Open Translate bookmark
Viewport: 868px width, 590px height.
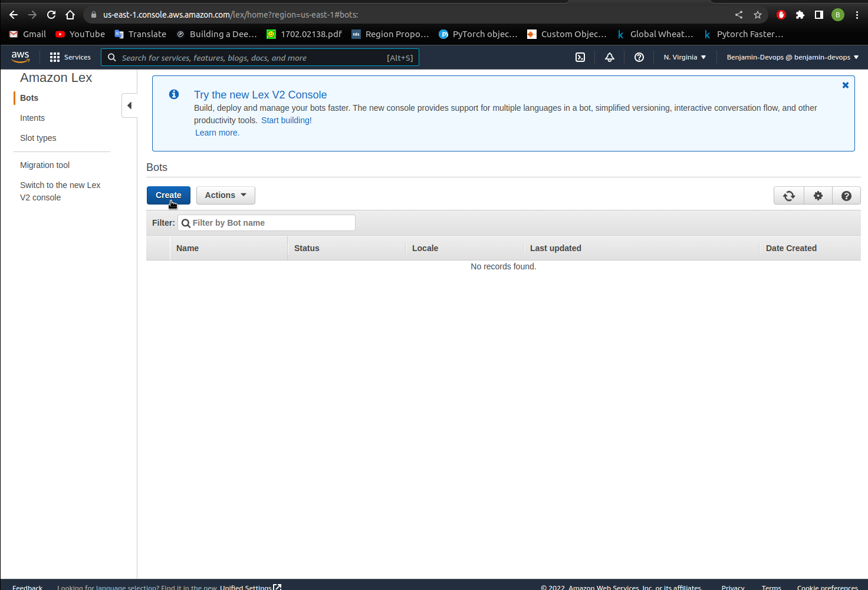click(x=140, y=34)
